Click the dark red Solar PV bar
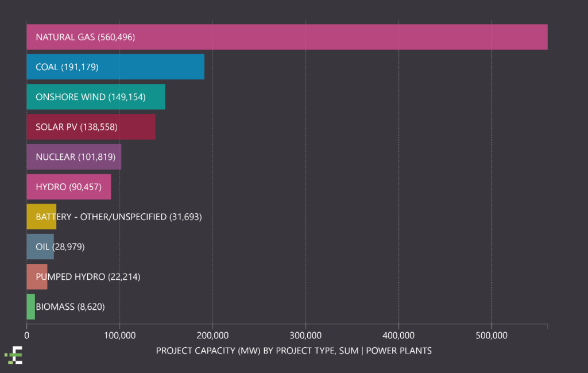Screen dimensions: 588x373 pyautogui.click(x=91, y=127)
